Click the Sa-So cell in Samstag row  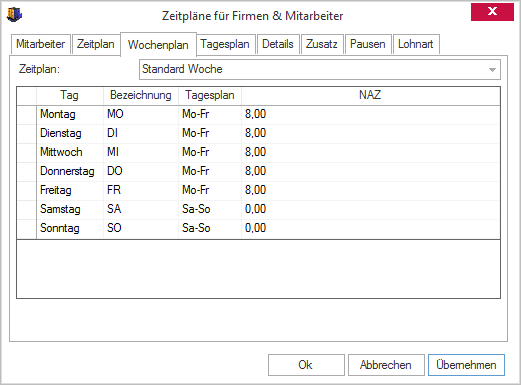tap(210, 209)
